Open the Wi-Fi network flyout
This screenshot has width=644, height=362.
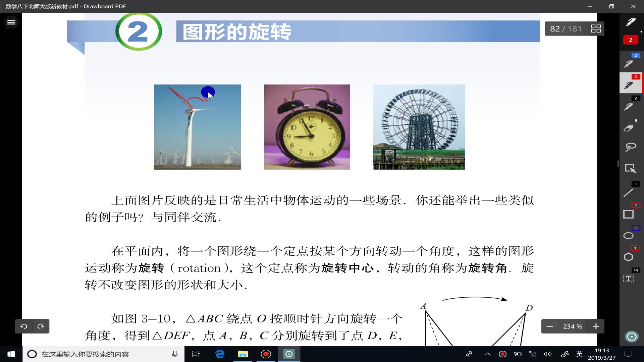tap(533, 354)
